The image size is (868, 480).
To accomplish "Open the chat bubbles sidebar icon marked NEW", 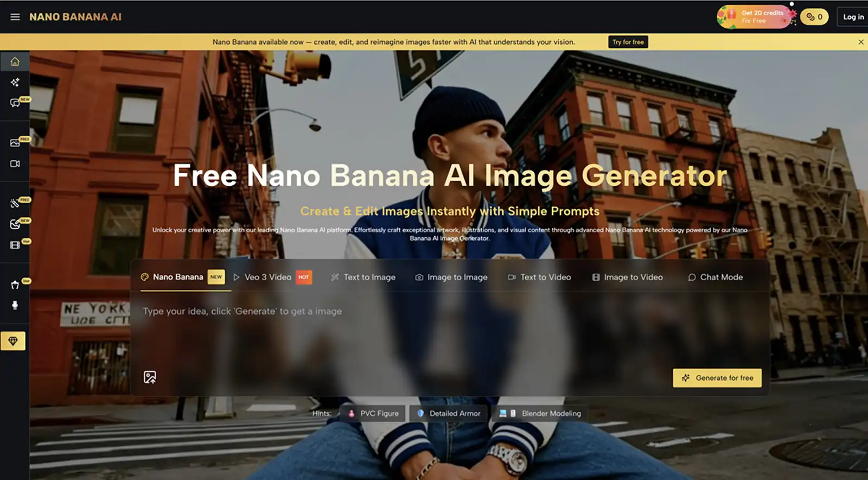I will click(x=15, y=103).
